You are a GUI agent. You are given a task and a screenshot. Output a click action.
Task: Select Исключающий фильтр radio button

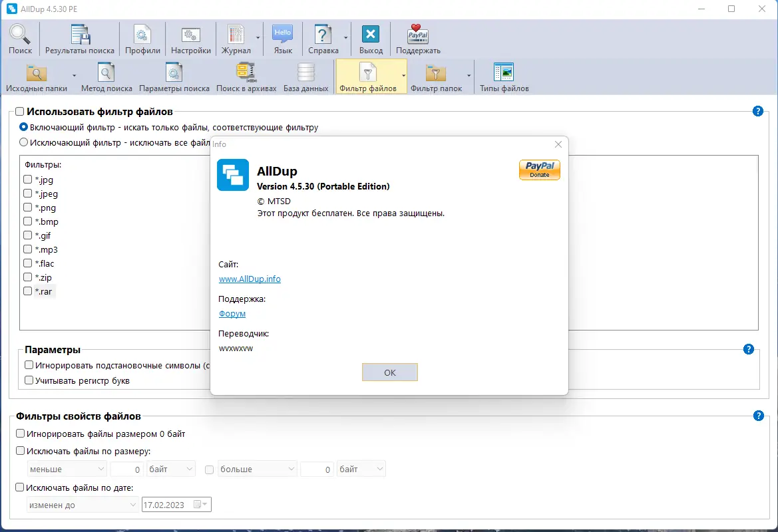click(23, 142)
